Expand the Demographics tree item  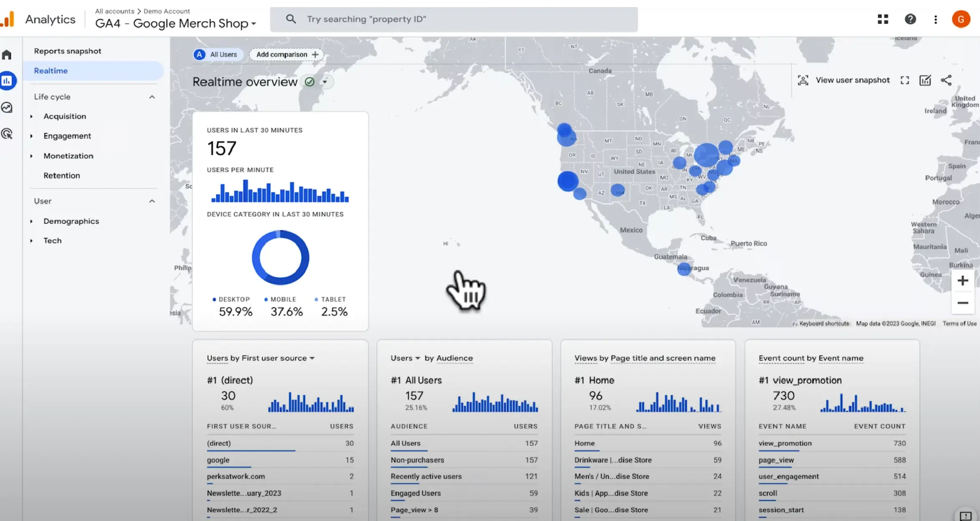[31, 221]
